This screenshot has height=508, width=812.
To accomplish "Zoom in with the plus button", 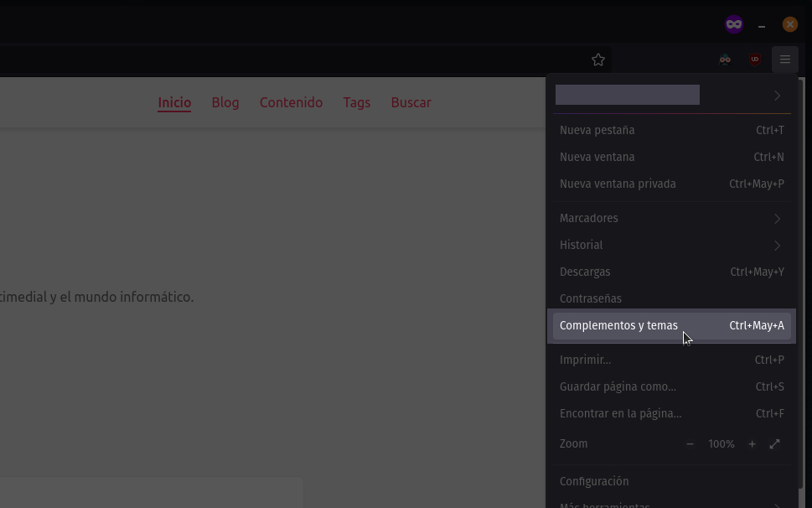I will pos(752,443).
